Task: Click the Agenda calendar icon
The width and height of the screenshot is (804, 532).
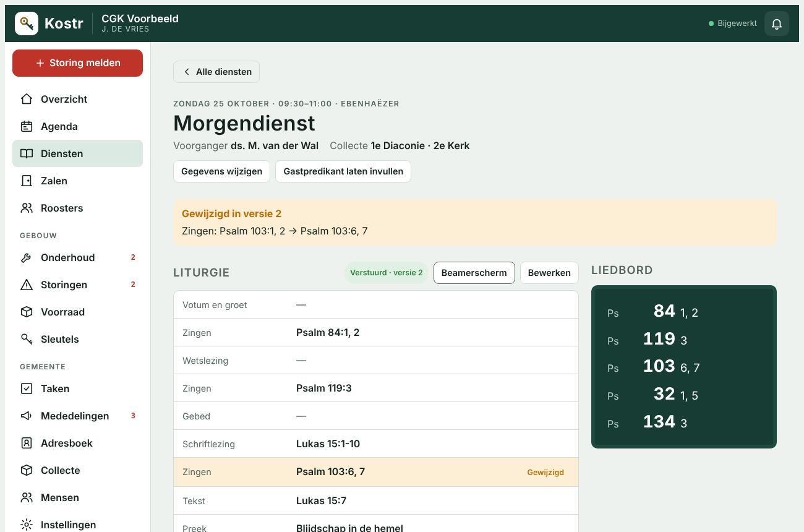Action: (27, 126)
